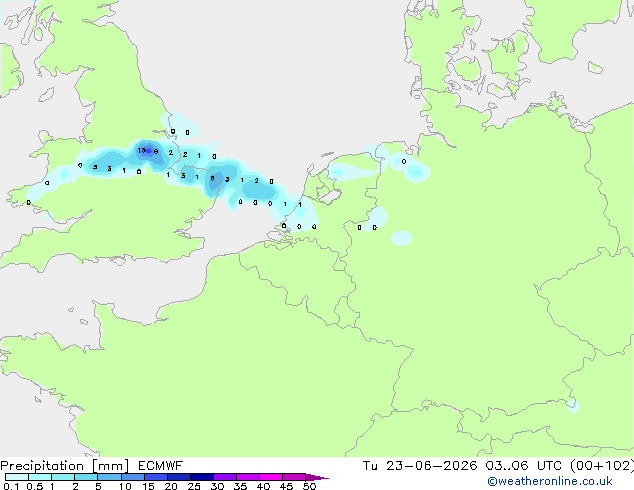Click legend tick label "10"
The image size is (634, 490).
pos(125,486)
